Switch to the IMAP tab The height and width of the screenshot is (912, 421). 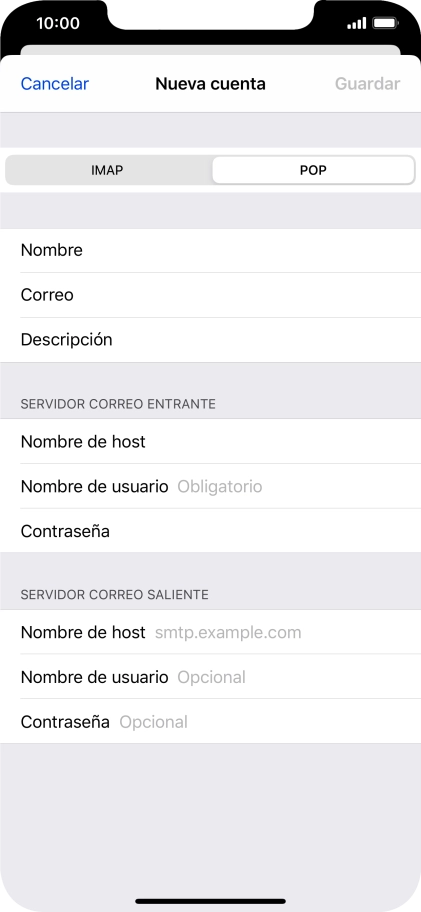click(108, 170)
